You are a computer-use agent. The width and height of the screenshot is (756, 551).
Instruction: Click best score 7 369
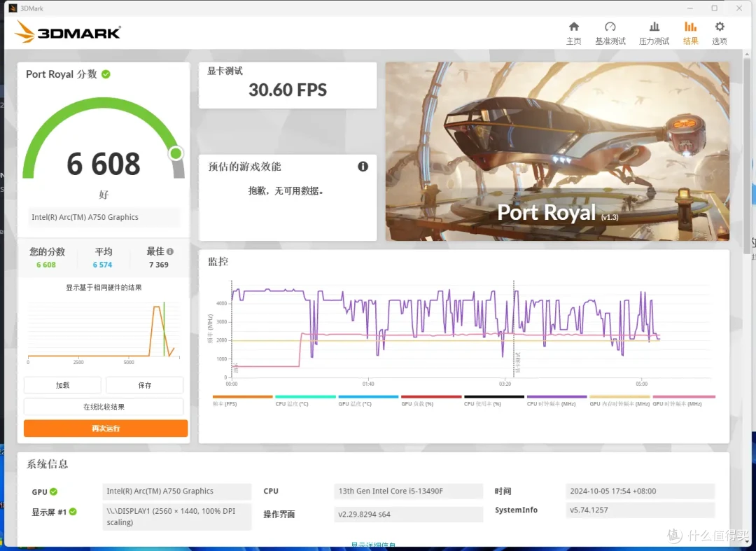(x=159, y=265)
